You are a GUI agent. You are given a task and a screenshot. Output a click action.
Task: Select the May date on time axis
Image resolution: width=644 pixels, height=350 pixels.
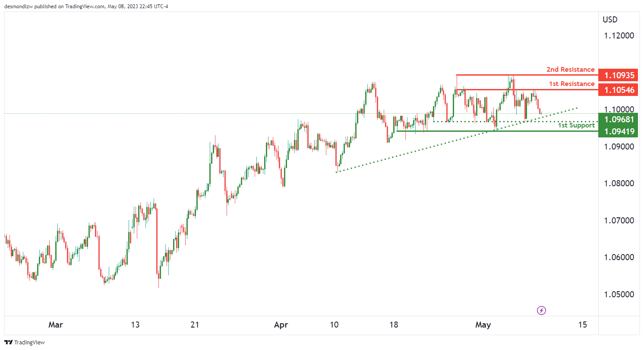pos(483,325)
